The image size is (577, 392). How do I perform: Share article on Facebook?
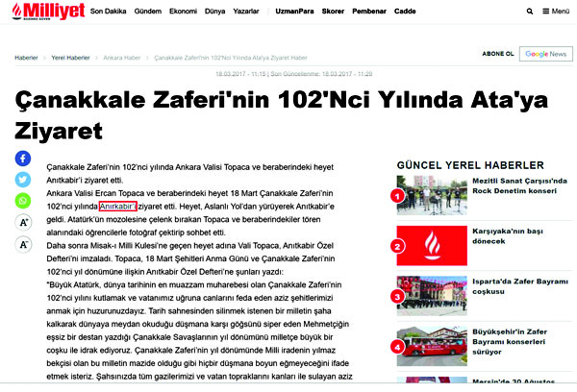(x=22, y=159)
